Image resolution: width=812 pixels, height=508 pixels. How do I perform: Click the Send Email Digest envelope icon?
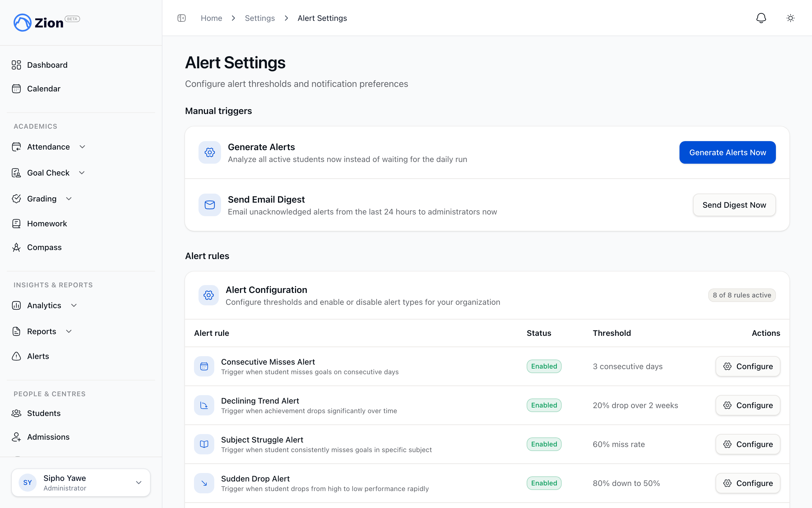point(210,205)
